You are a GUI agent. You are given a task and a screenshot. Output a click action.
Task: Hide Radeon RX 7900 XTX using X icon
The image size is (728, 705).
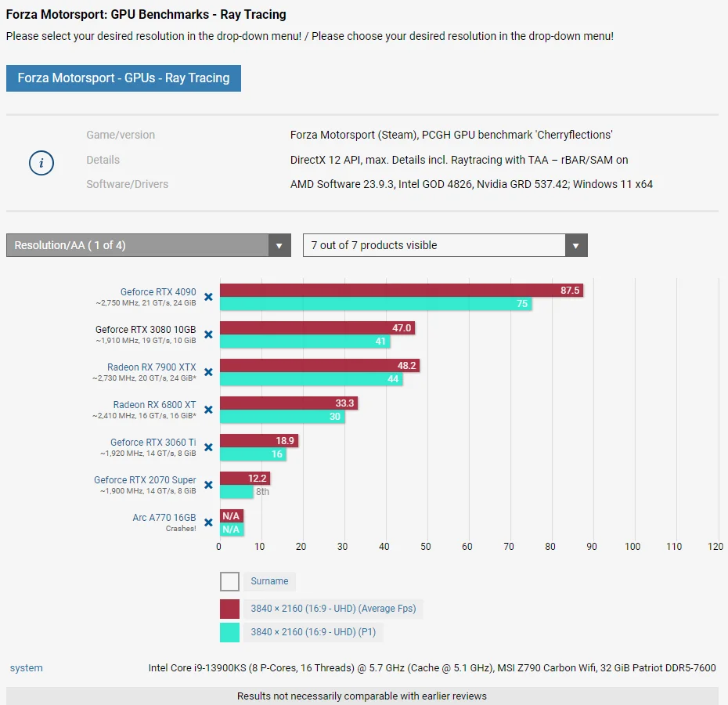[x=208, y=372]
